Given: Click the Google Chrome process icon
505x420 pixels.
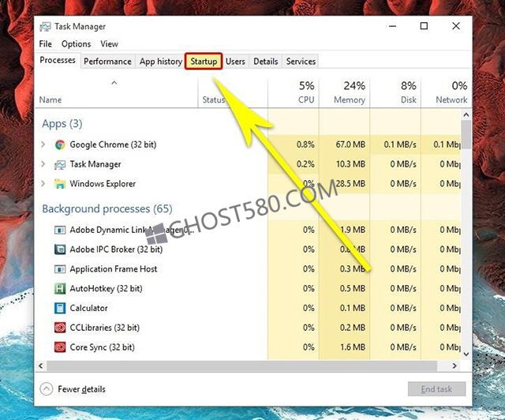Looking at the screenshot, I should (60, 144).
